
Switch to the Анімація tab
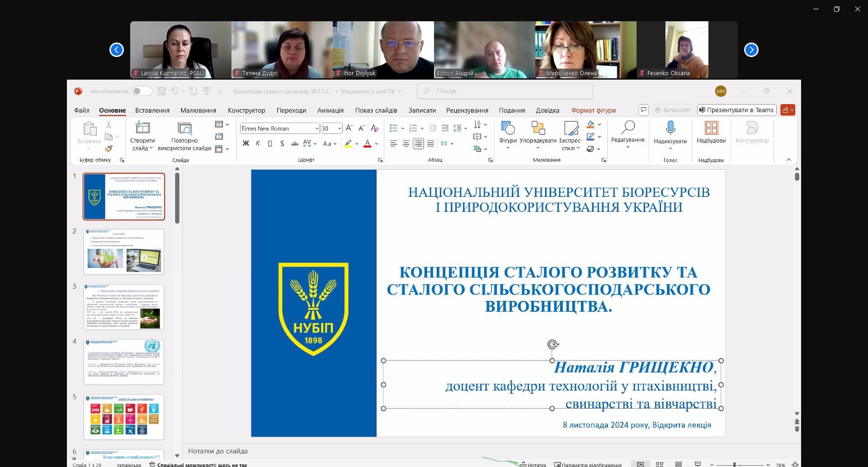[x=330, y=110]
